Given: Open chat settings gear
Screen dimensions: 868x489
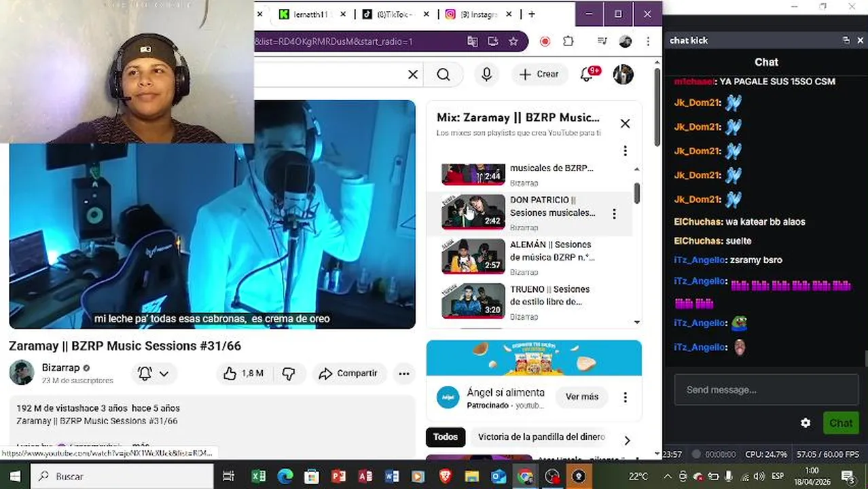Looking at the screenshot, I should (x=806, y=422).
